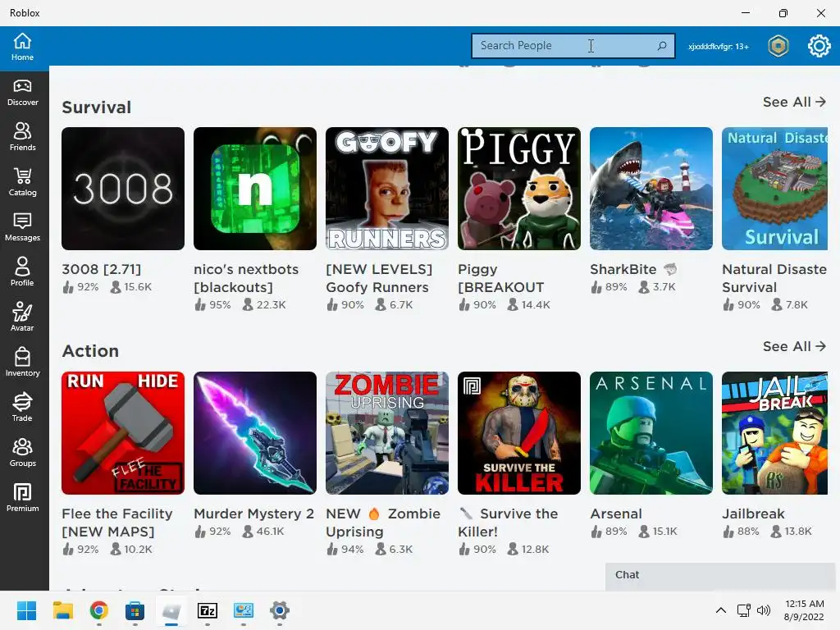Expand the Chat panel
Viewport: 840px width, 630px height.
point(720,577)
